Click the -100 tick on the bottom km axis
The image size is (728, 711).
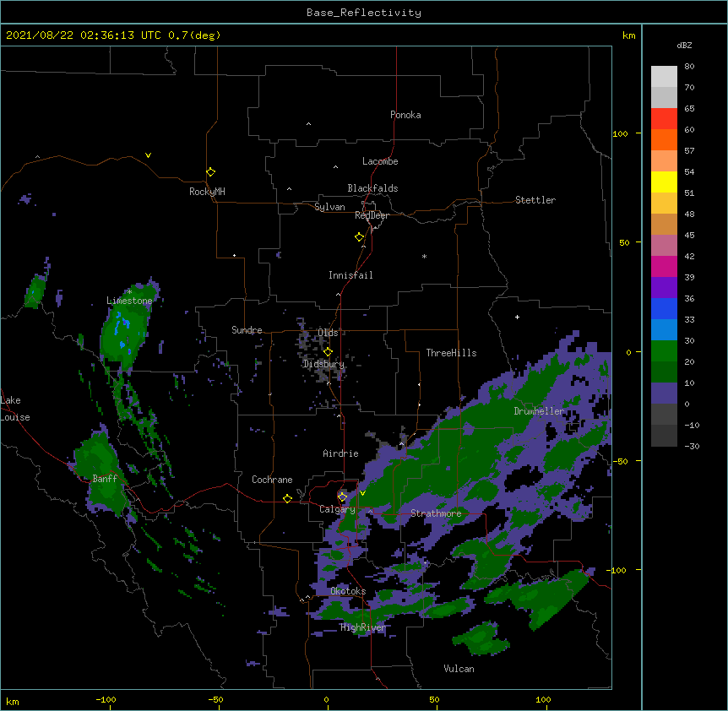coord(106,699)
